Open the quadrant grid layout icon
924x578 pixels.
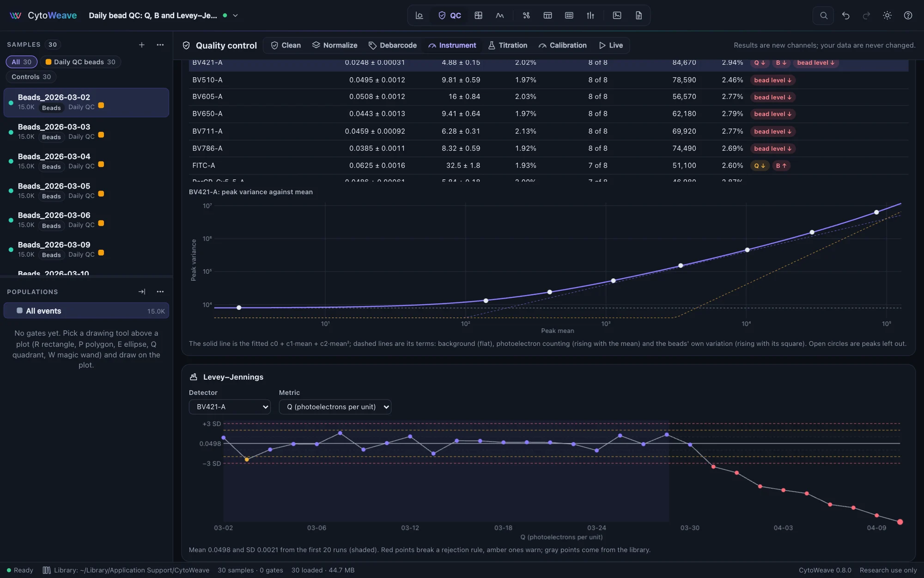(x=478, y=15)
